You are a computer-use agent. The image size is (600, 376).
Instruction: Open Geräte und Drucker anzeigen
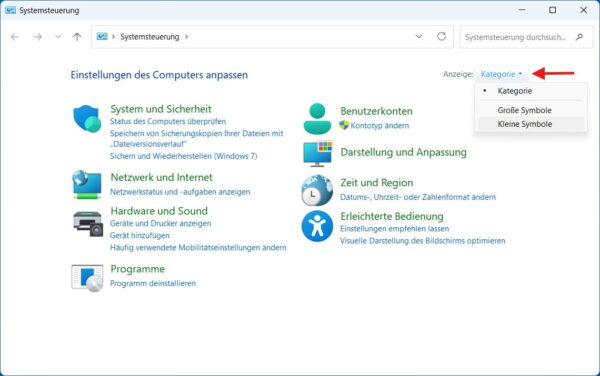pos(161,223)
